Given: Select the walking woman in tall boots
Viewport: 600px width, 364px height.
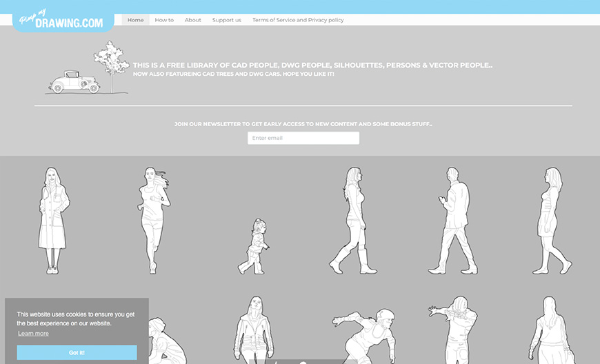Looking at the screenshot, I should click(x=354, y=221).
